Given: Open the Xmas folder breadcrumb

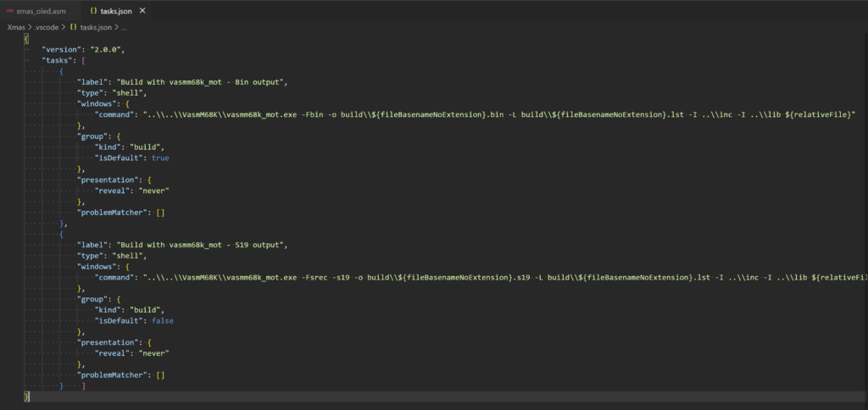Looking at the screenshot, I should click(16, 27).
